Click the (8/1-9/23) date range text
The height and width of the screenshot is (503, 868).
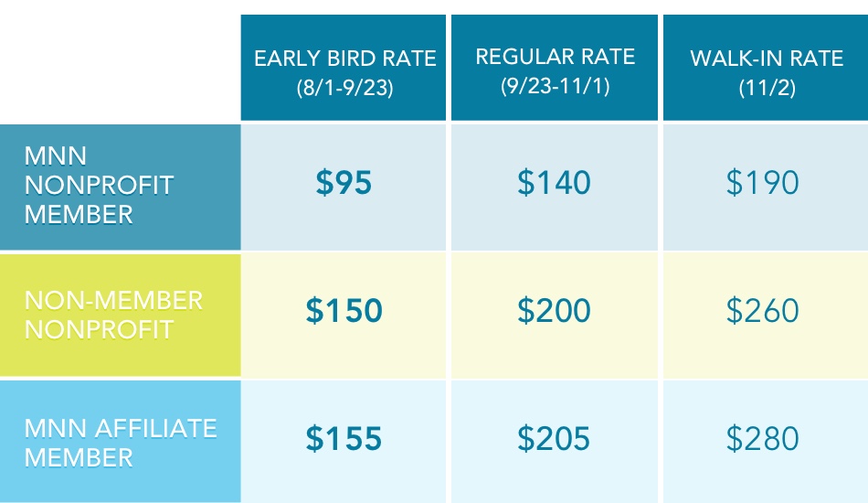point(344,90)
